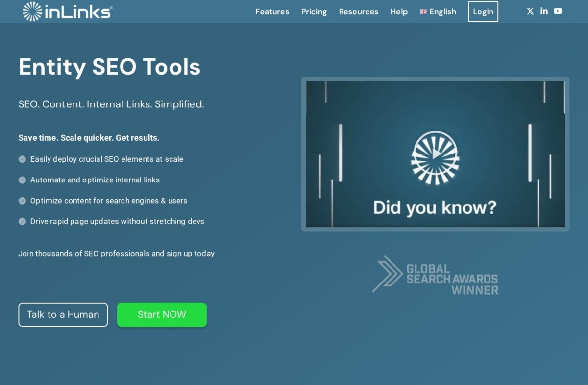The width and height of the screenshot is (588, 385).
Task: Click 'SEO. Content. Internal Links. Simplified.' text
Action: pos(111,104)
